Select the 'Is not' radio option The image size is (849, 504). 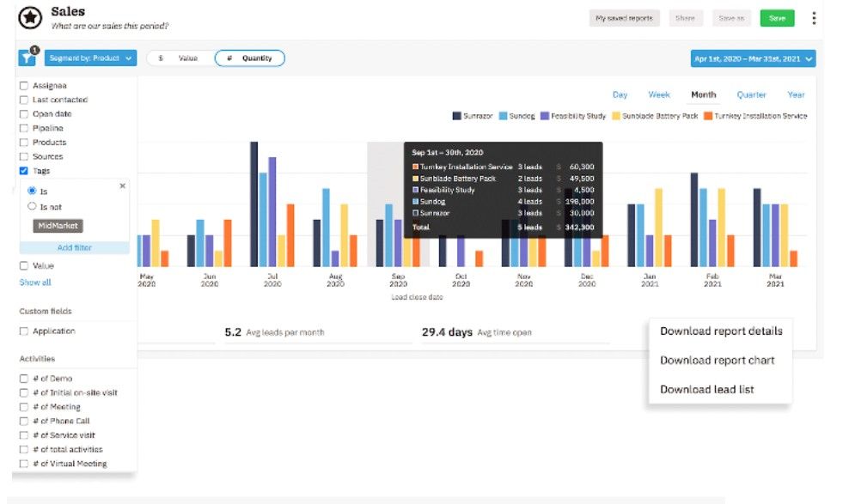pos(33,207)
